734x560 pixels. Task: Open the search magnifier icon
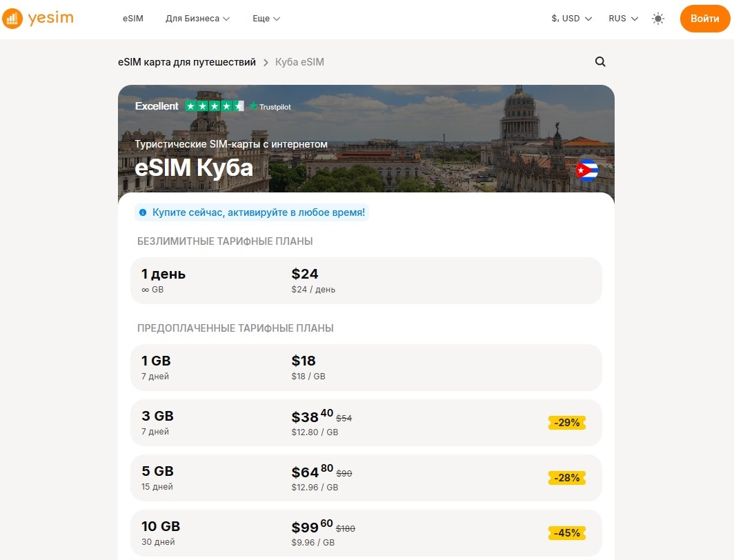pyautogui.click(x=599, y=62)
